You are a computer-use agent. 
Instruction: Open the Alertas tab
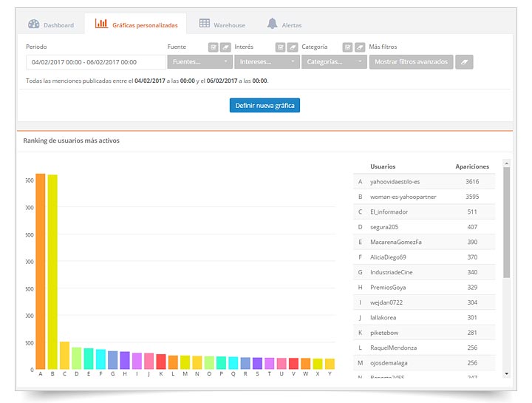[x=284, y=24]
